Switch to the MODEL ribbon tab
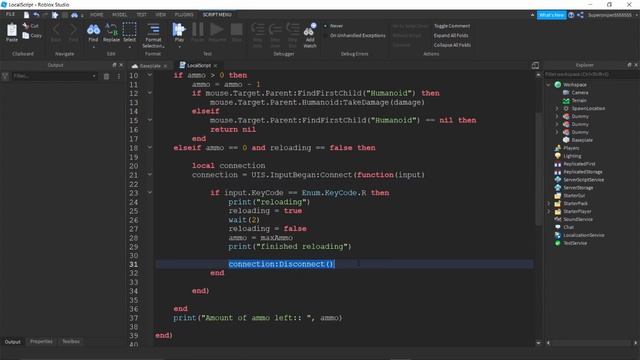640x360 pixels. tap(120, 15)
